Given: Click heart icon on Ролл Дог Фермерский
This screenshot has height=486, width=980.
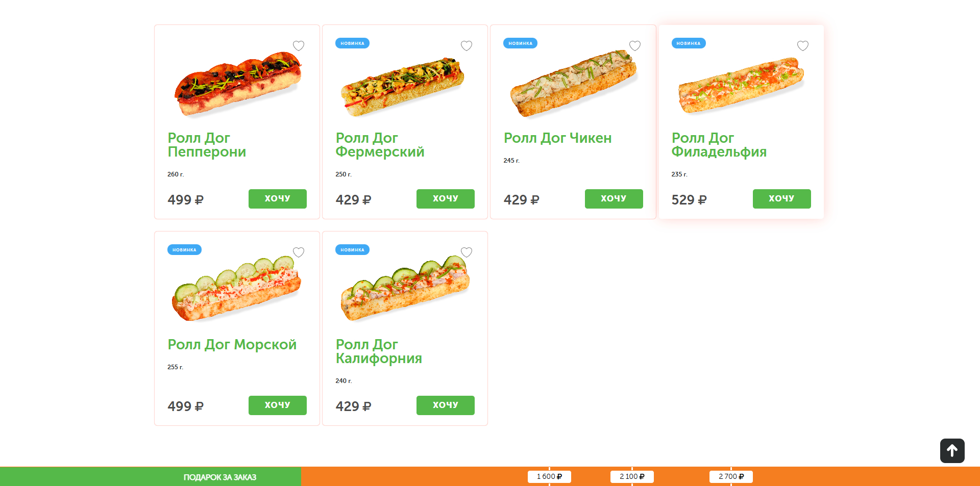Looking at the screenshot, I should [467, 46].
